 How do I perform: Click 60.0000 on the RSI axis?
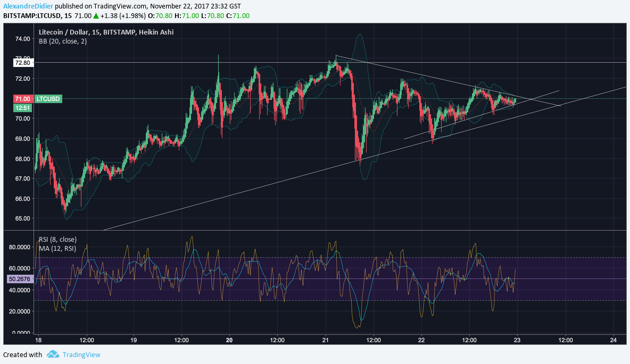click(x=20, y=268)
